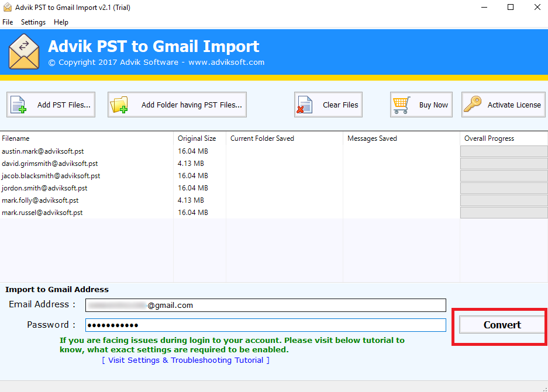Viewport: 548px width, 392px height.
Task: Open the File menu
Action: coord(8,22)
